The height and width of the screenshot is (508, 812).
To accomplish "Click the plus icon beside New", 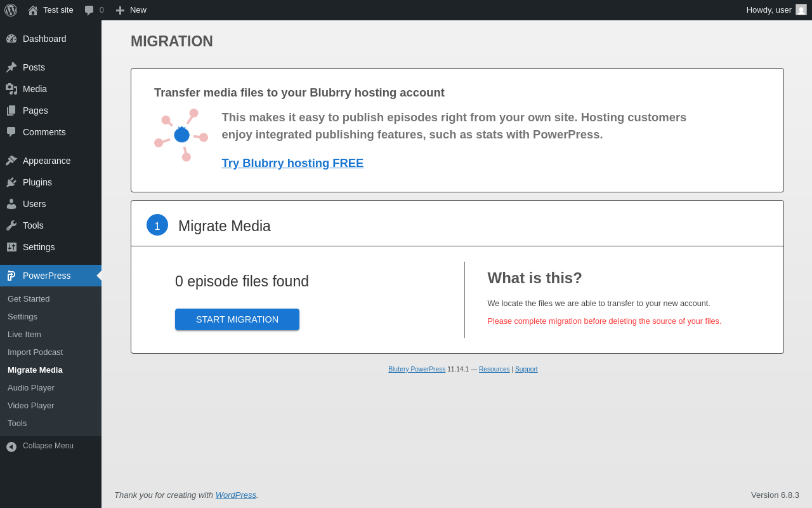I will click(120, 10).
